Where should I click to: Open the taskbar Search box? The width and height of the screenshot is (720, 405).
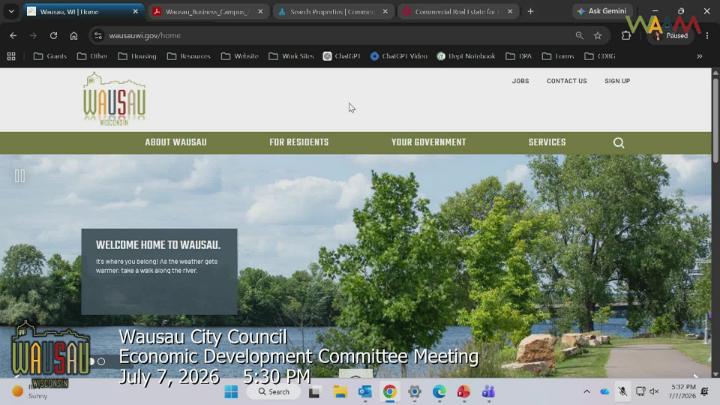(274, 392)
